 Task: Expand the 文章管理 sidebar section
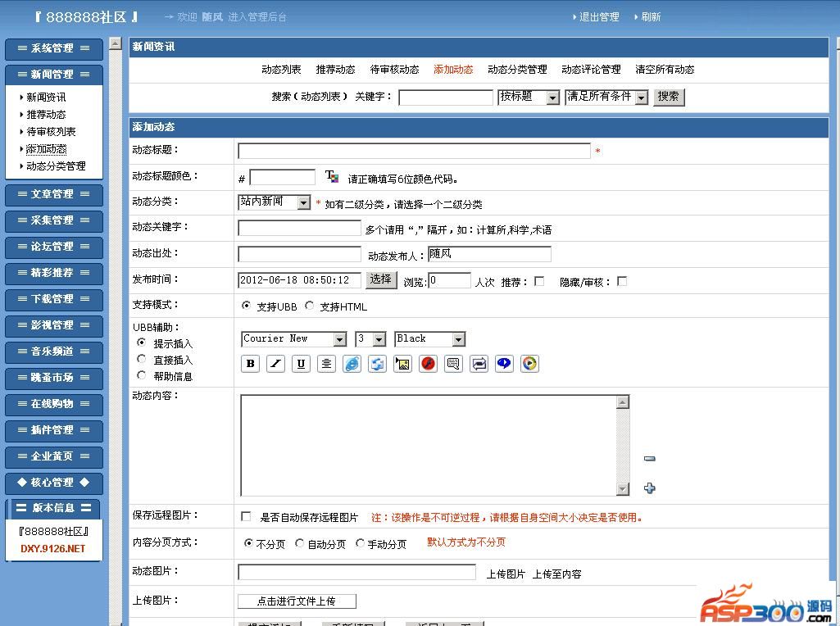(x=53, y=194)
